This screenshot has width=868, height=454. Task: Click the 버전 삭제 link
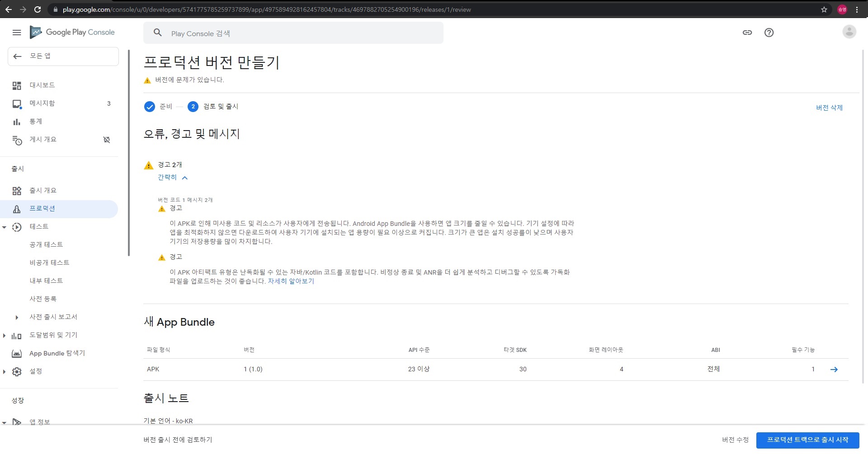pos(829,108)
